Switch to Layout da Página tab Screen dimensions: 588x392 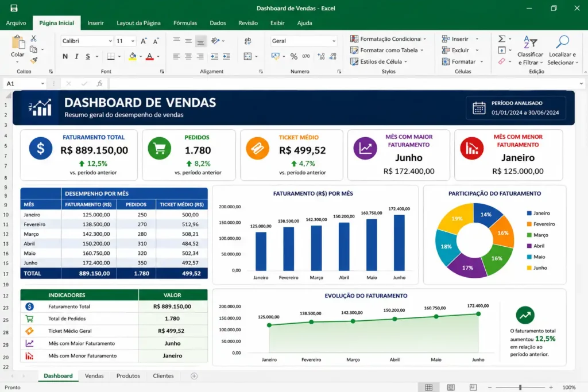point(138,23)
